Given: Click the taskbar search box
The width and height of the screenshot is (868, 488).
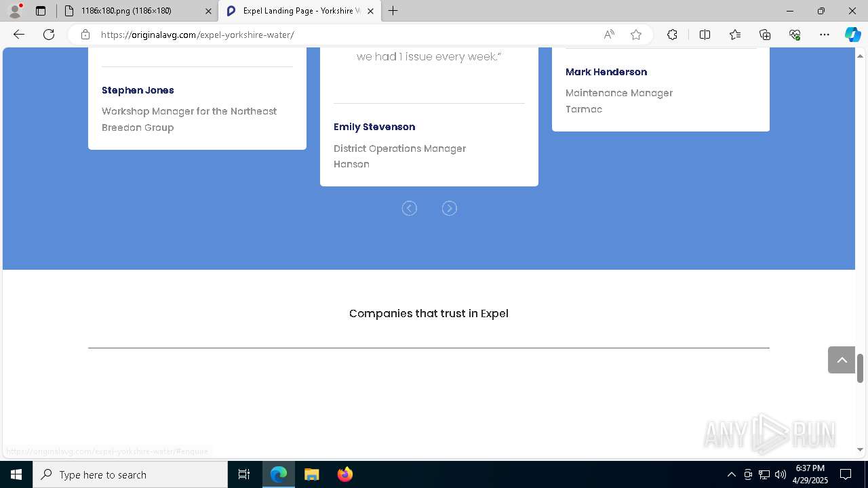Looking at the screenshot, I should pos(130,474).
